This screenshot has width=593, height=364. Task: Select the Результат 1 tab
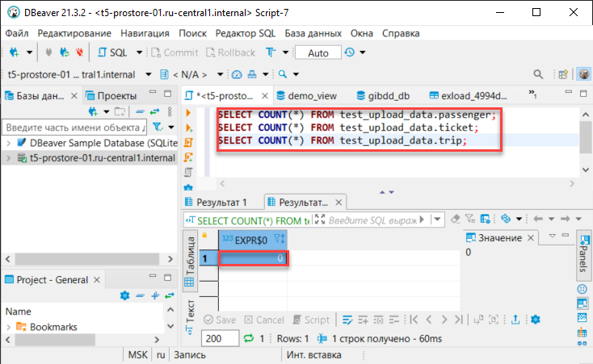point(217,202)
